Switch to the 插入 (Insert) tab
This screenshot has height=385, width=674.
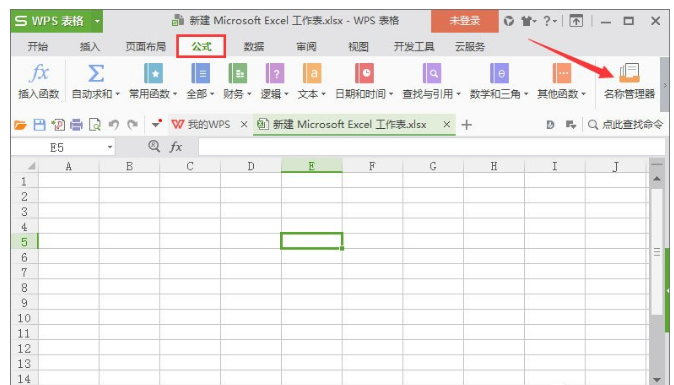pyautogui.click(x=90, y=46)
